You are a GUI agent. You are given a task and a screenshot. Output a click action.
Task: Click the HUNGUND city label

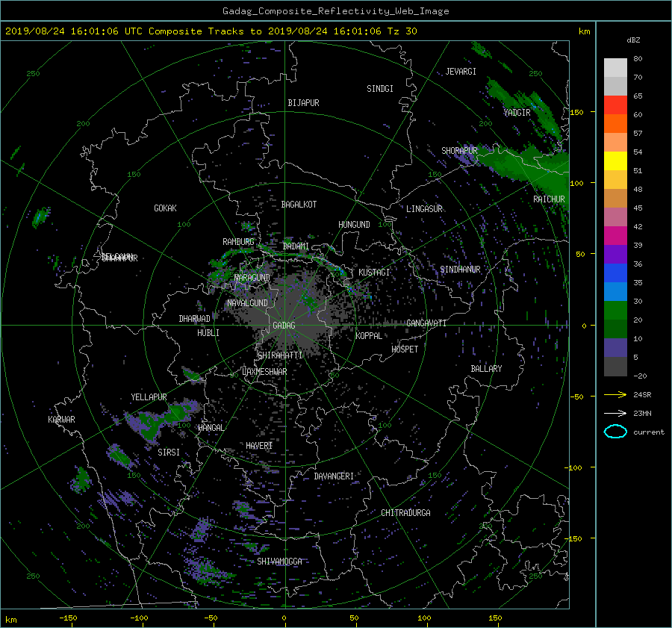coord(354,225)
